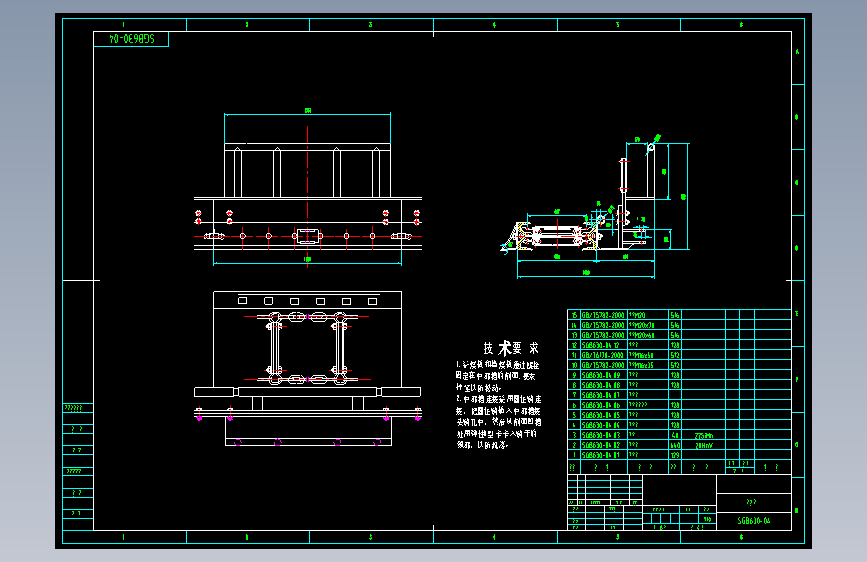This screenshot has height=562, width=867.
Task: Select the SGB630-04 part code in row 9
Action: [601, 374]
